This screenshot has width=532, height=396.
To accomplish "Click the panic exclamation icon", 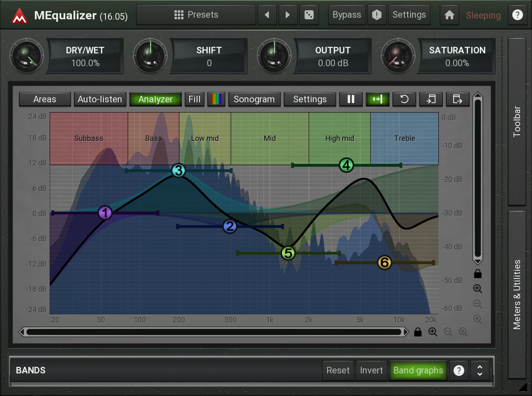I will (x=377, y=15).
